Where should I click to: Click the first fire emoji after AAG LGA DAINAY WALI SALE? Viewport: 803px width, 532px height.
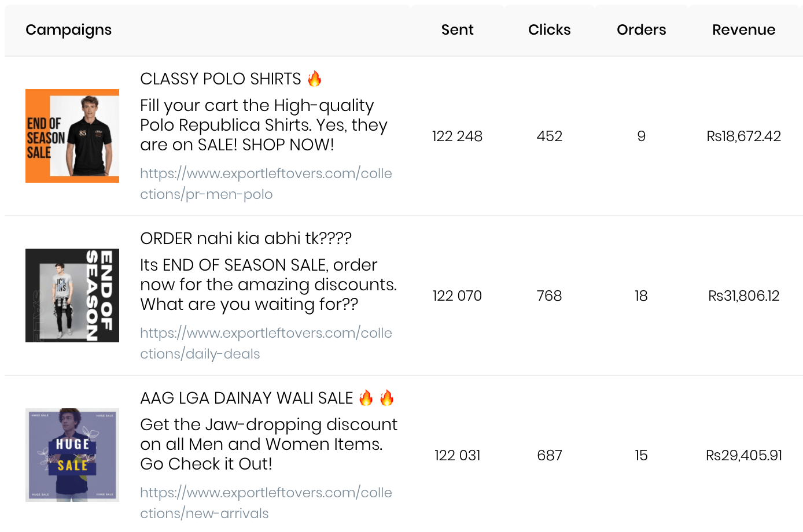366,397
